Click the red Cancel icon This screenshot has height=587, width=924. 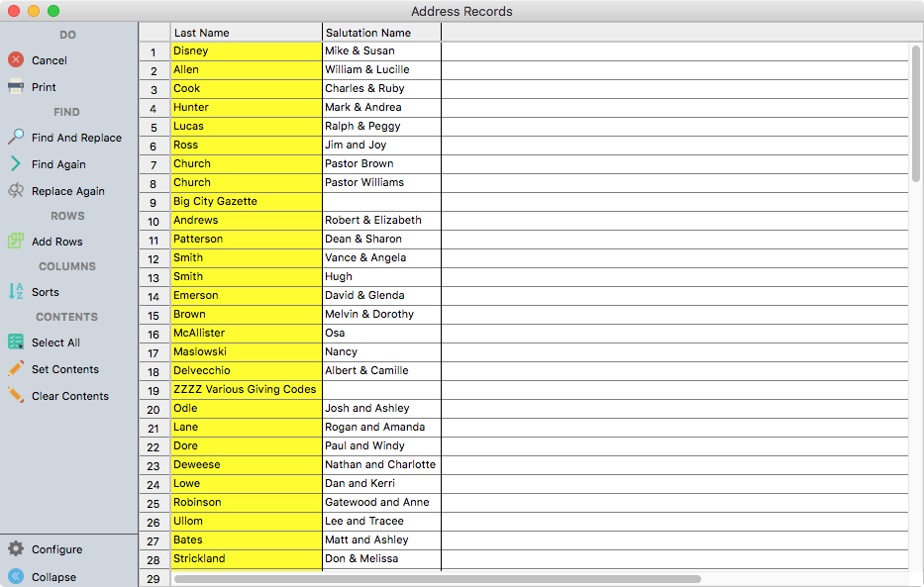pos(16,60)
